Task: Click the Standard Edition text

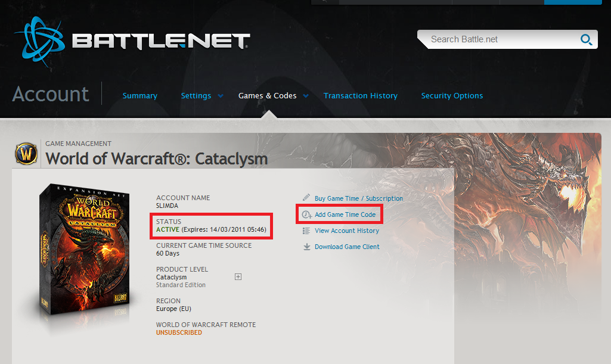Action: [181, 285]
